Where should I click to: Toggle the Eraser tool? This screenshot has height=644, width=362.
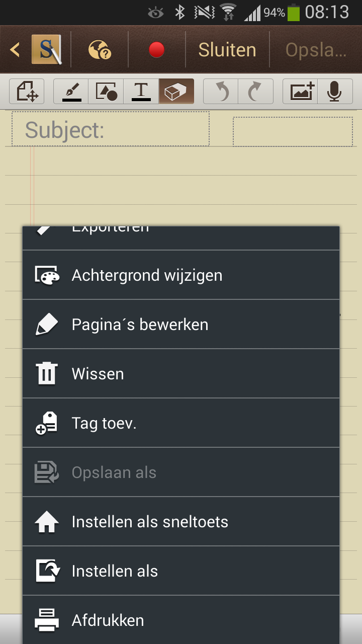pyautogui.click(x=176, y=92)
